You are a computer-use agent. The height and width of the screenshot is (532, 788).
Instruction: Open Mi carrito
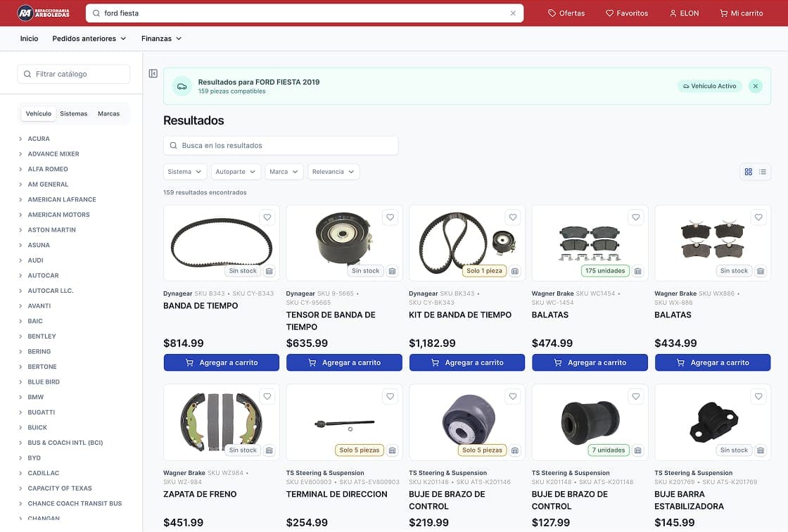pyautogui.click(x=742, y=13)
